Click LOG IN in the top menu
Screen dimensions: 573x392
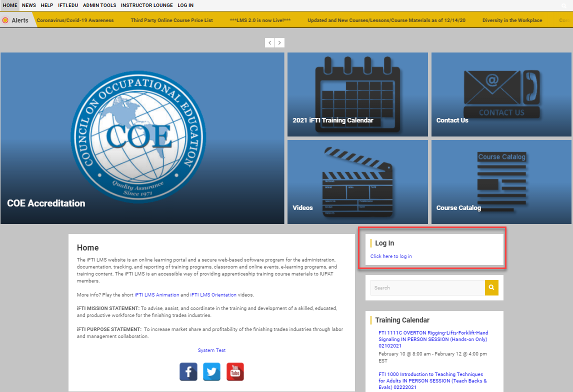(x=185, y=5)
